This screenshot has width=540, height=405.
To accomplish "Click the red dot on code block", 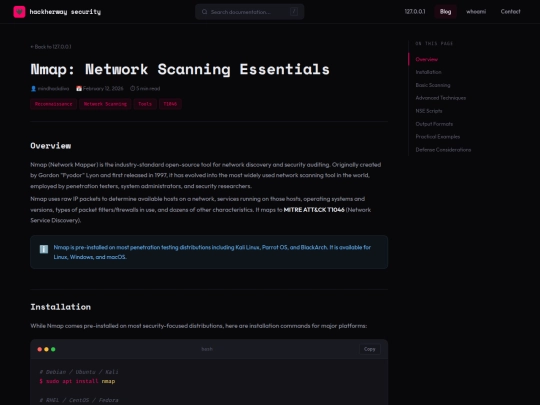I will [40, 349].
